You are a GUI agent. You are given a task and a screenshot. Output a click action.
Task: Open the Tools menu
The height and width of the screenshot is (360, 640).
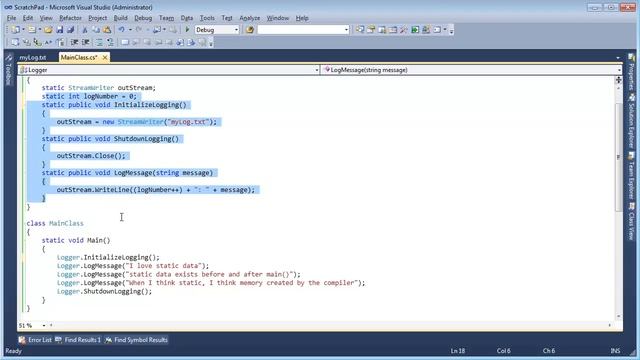(x=207, y=18)
